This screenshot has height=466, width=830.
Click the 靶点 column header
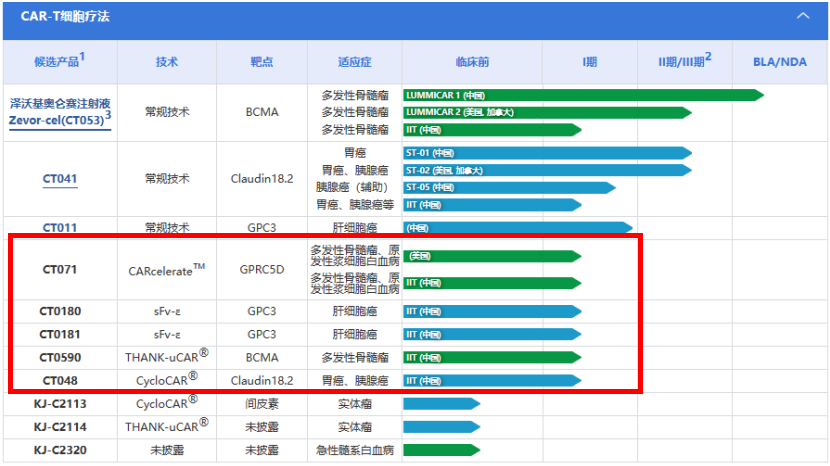[261, 62]
